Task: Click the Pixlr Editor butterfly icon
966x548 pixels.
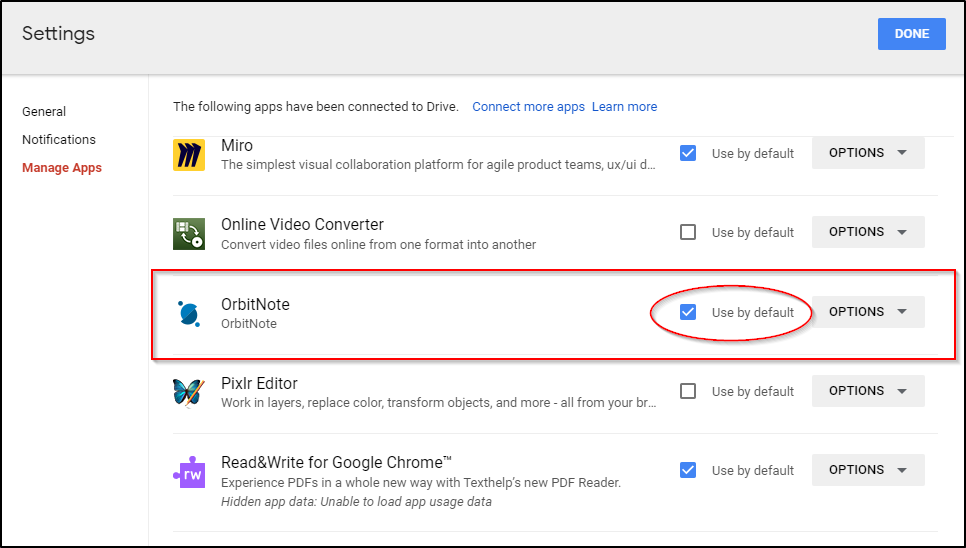Action: tap(189, 392)
